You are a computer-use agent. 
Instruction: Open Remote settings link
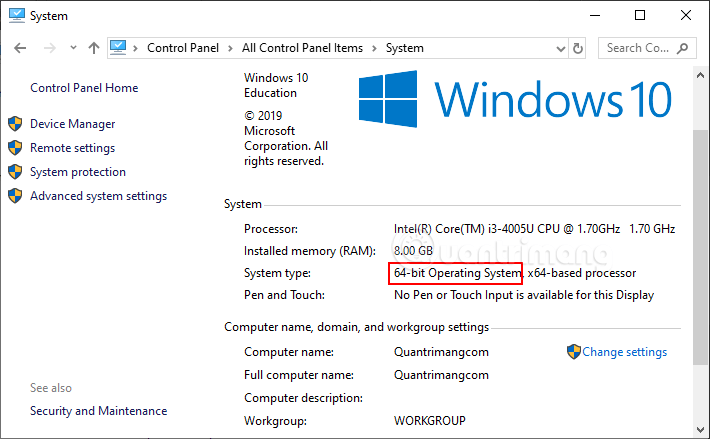[x=72, y=148]
